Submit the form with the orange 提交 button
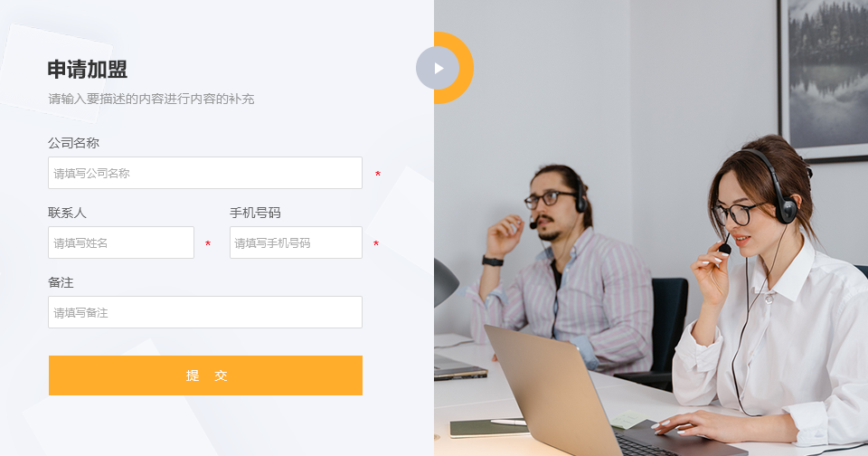Image resolution: width=868 pixels, height=456 pixels. click(205, 375)
